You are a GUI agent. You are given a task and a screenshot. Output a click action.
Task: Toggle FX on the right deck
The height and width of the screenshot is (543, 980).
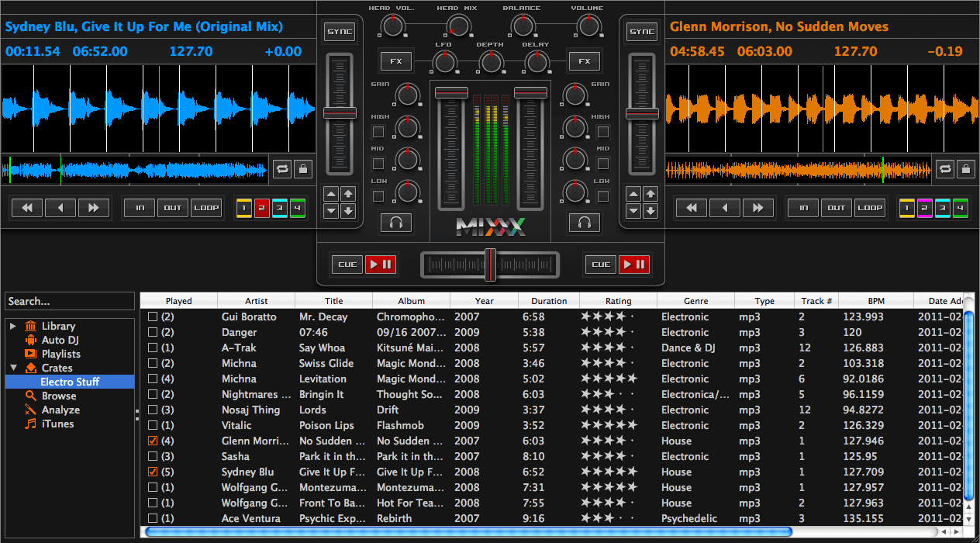click(x=584, y=61)
